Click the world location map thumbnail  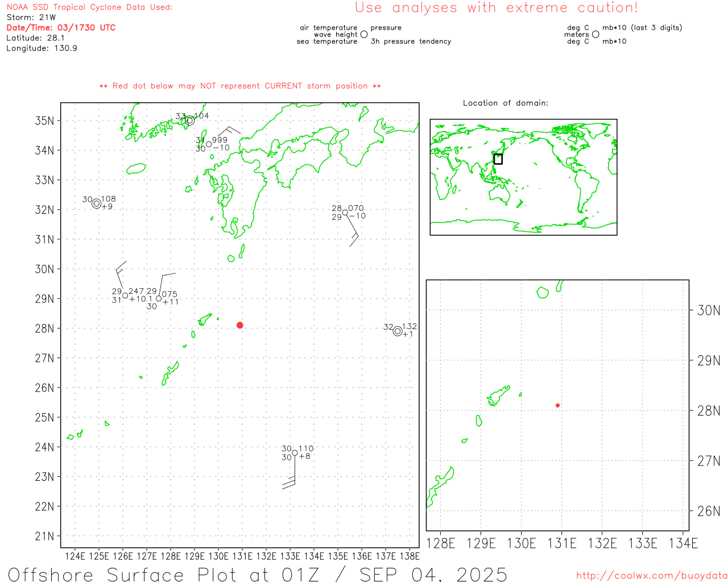524,177
